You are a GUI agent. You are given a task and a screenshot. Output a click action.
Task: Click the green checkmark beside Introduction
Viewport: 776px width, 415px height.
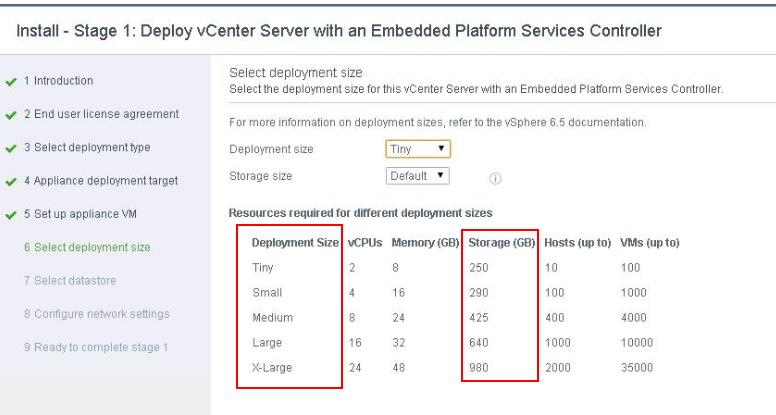click(10, 80)
